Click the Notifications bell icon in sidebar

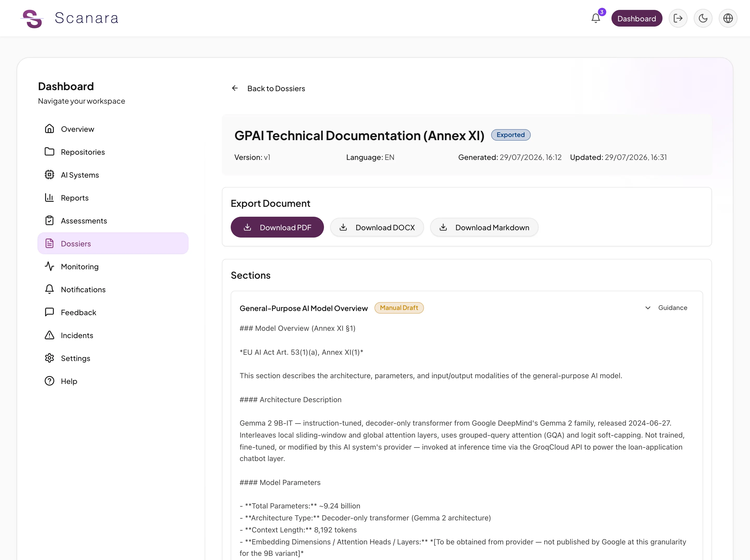tap(49, 289)
